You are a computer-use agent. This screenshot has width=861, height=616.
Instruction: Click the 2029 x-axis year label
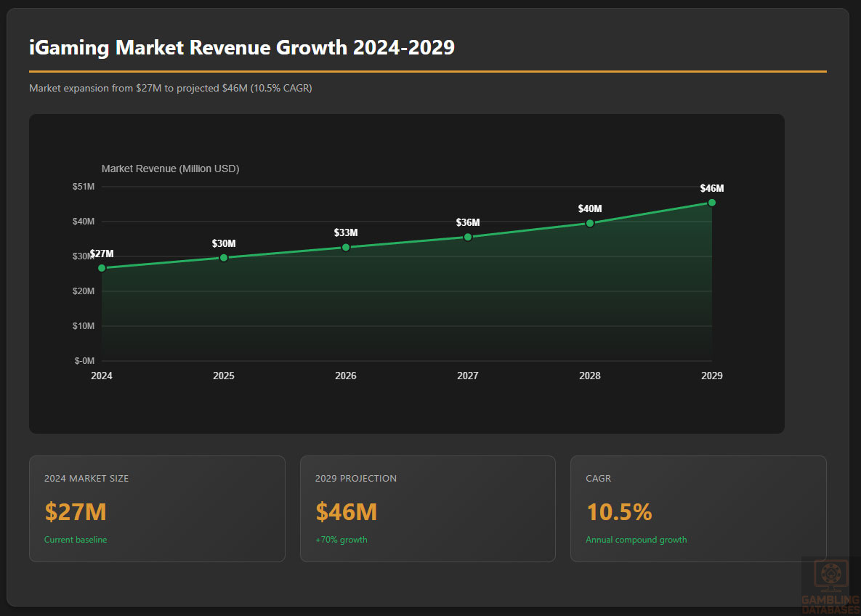(711, 376)
